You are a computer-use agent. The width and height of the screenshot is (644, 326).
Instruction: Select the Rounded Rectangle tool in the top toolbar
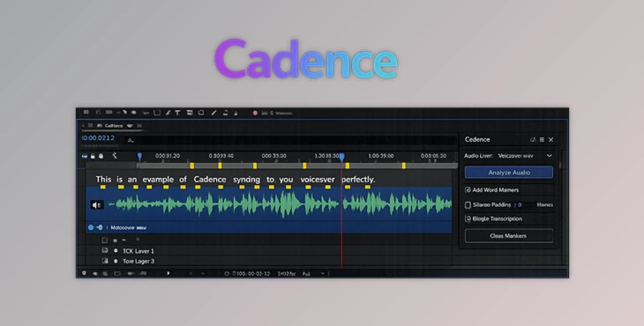pyautogui.click(x=201, y=113)
